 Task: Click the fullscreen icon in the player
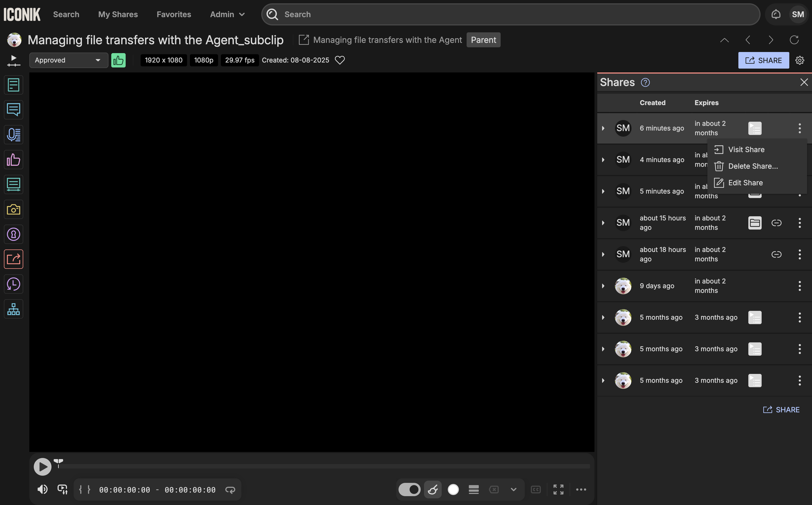click(x=558, y=489)
